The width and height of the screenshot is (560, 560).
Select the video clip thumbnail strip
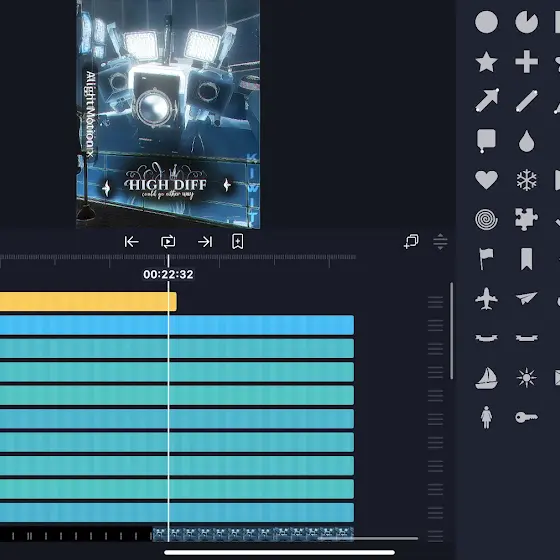coord(253,534)
